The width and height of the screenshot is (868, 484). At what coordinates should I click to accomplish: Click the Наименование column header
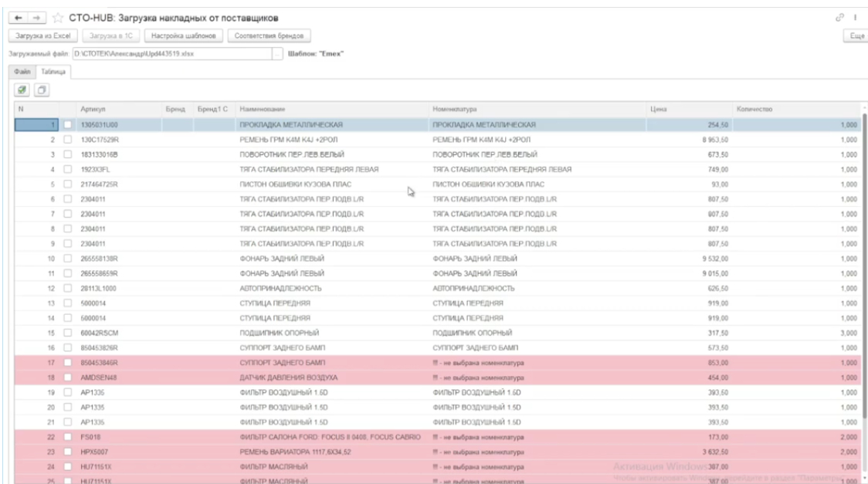[x=263, y=110]
